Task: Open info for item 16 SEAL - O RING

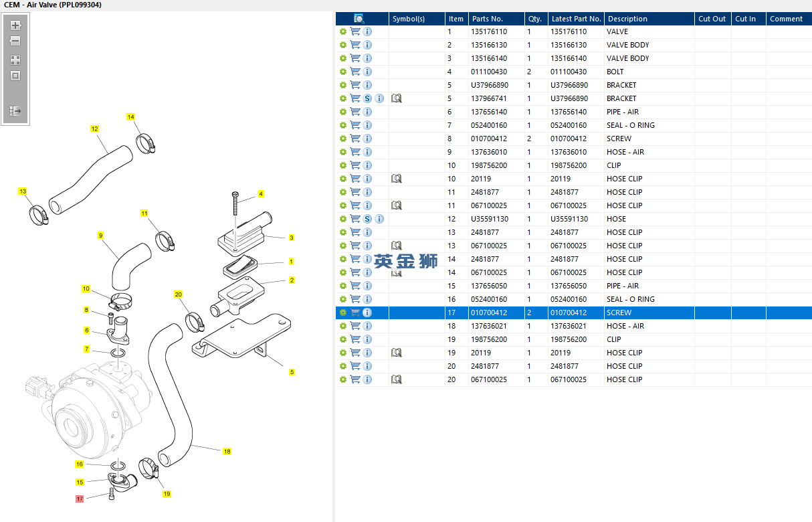Action: pyautogui.click(x=367, y=299)
